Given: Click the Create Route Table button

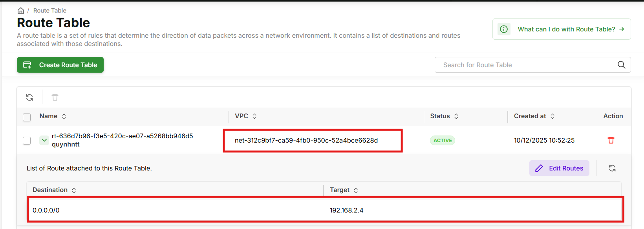Looking at the screenshot, I should pyautogui.click(x=60, y=65).
